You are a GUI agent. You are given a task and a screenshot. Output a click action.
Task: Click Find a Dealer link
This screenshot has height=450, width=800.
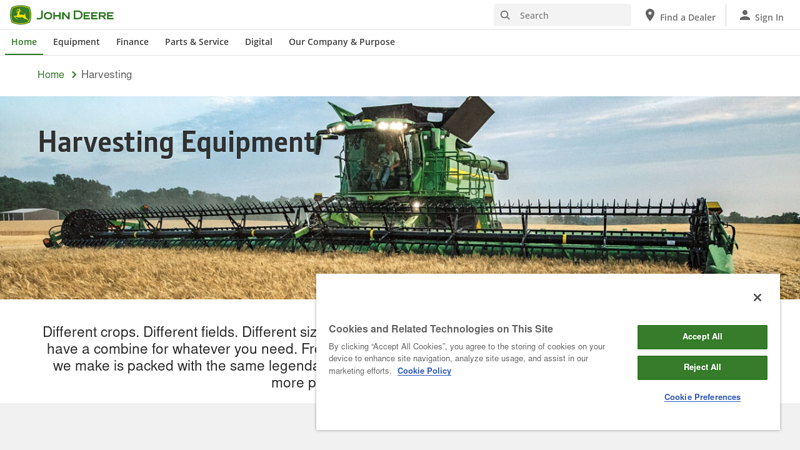(x=680, y=16)
